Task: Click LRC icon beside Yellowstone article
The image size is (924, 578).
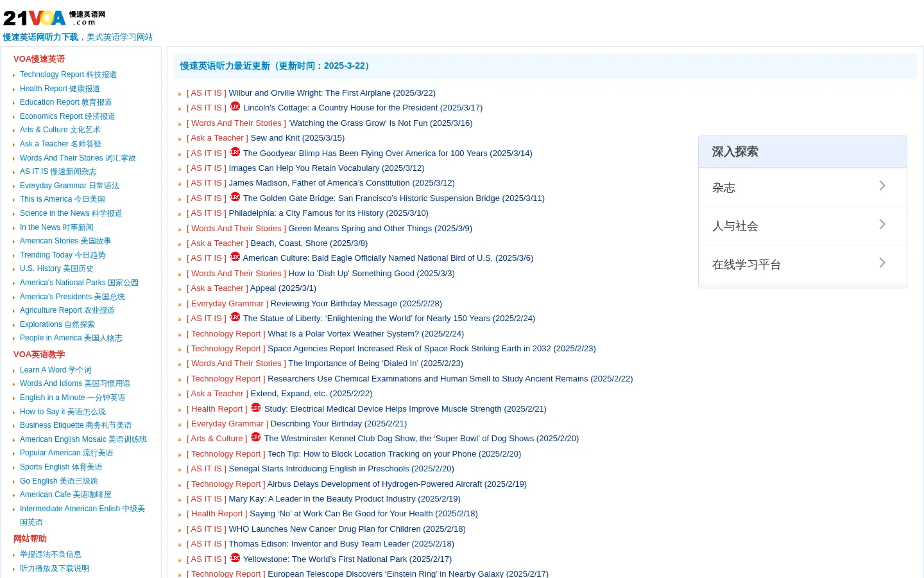Action: tap(235, 558)
